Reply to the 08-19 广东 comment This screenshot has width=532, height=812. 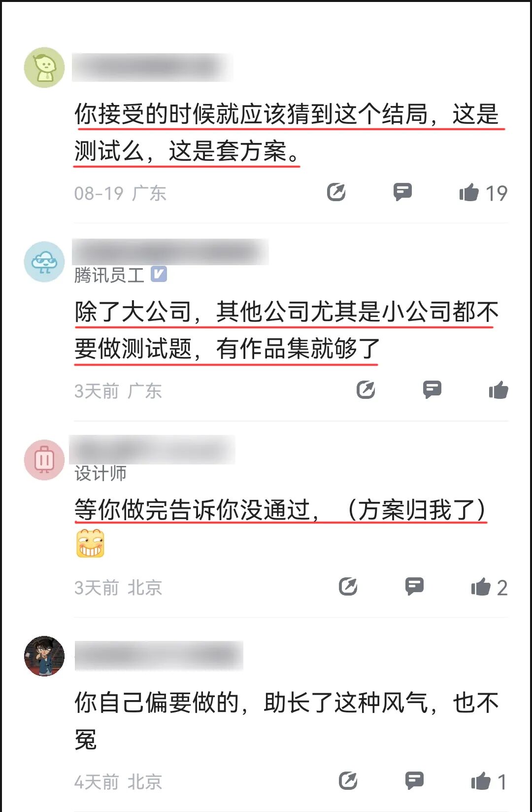click(402, 192)
